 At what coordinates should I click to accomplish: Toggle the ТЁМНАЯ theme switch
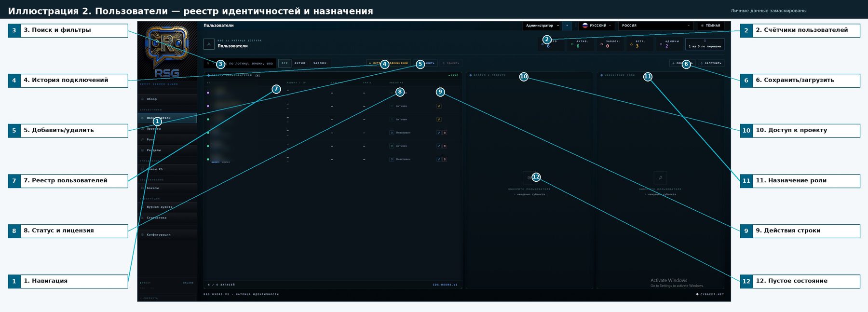pos(710,26)
